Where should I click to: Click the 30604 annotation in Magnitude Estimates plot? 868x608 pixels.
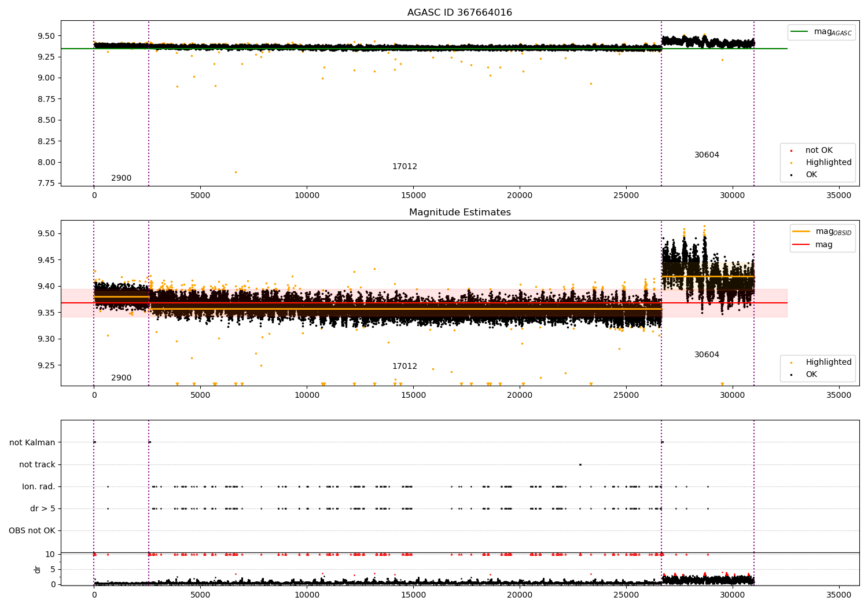(707, 355)
